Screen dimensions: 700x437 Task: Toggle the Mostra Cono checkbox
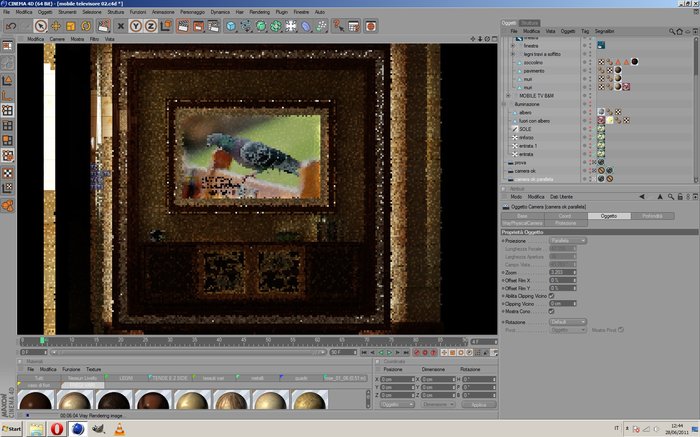tap(551, 311)
